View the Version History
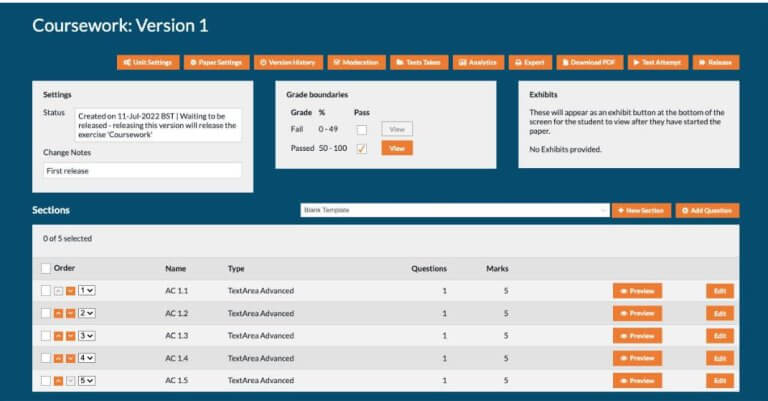This screenshot has height=401, width=768. [x=288, y=62]
